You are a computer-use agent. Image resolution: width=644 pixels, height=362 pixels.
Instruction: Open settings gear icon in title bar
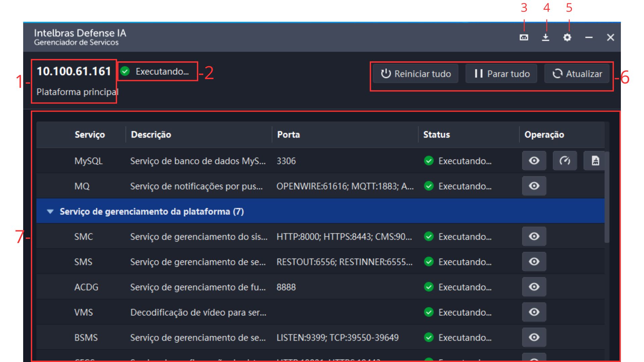click(x=567, y=37)
